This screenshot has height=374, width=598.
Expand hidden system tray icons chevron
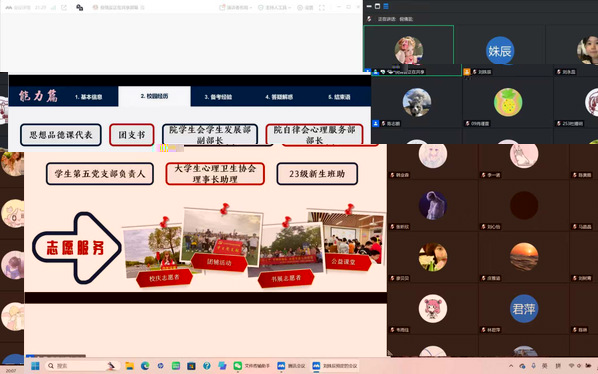(x=511, y=366)
